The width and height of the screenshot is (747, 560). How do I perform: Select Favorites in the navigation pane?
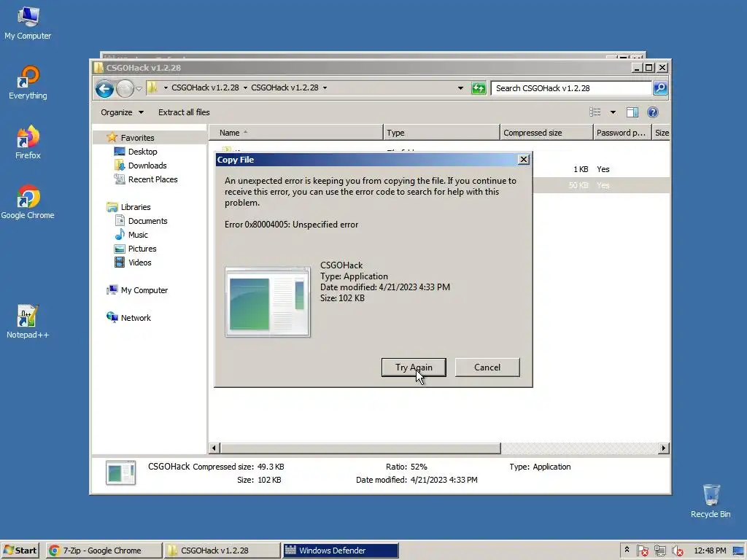point(137,138)
